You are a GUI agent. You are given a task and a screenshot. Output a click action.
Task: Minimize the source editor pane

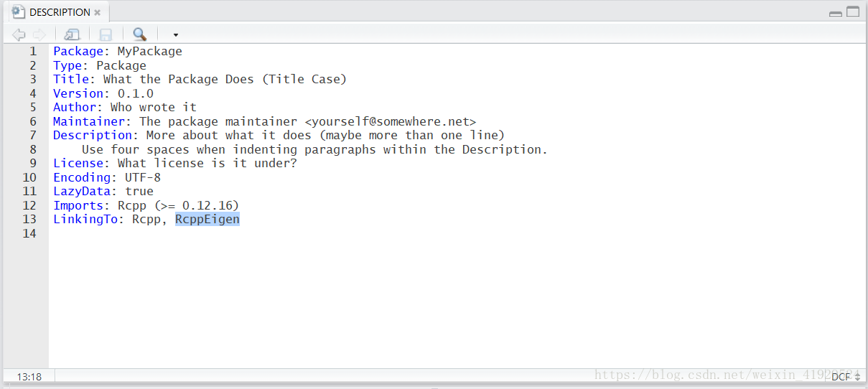836,13
